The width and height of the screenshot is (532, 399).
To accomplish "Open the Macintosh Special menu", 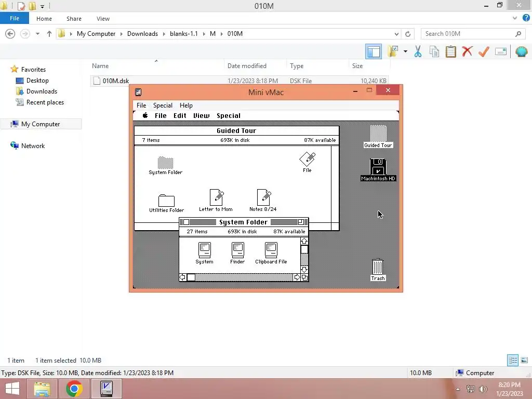I will tap(229, 116).
